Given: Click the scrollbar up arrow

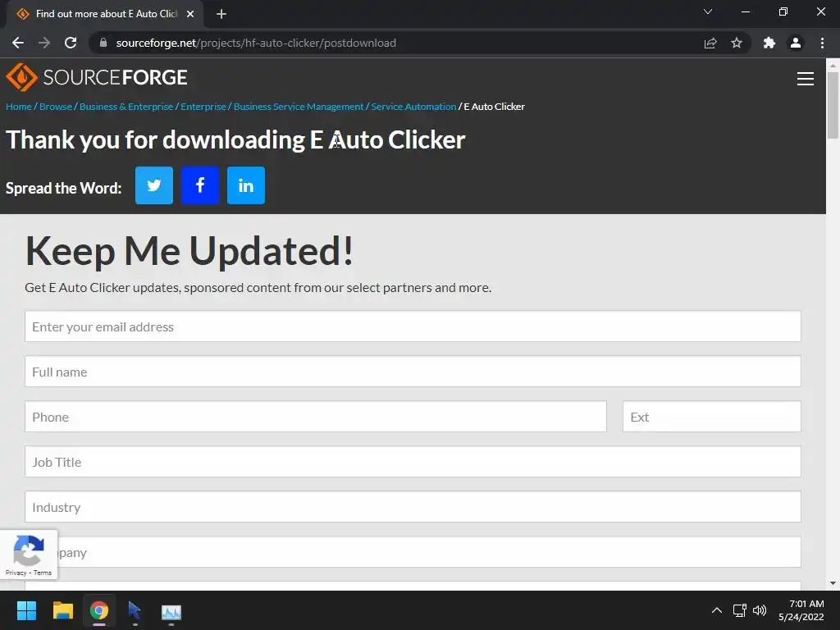Looking at the screenshot, I should coord(833,66).
